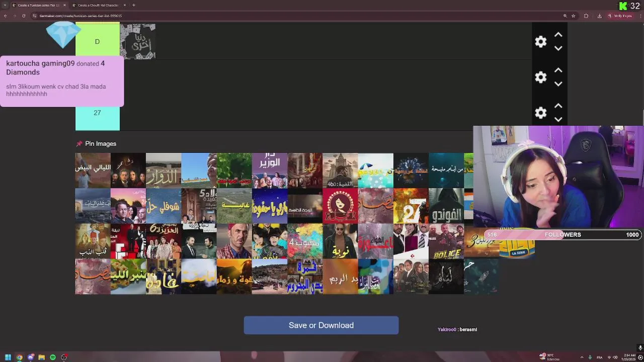Reload the tiermaker page
The height and width of the screenshot is (362, 644).
tap(24, 16)
